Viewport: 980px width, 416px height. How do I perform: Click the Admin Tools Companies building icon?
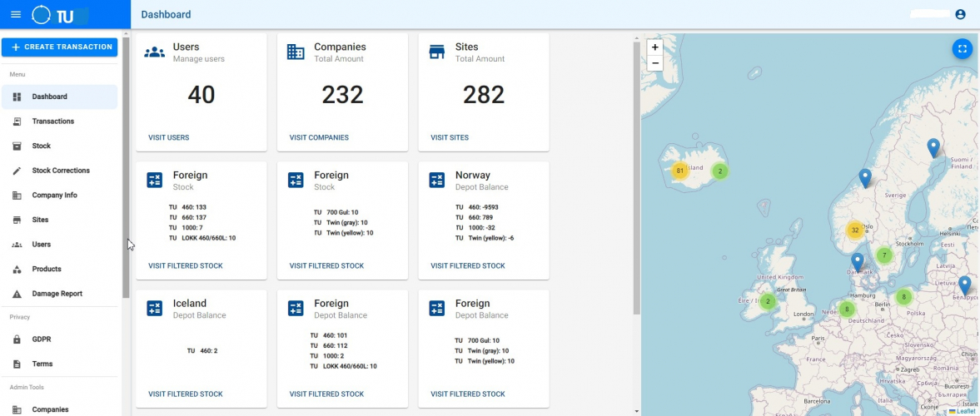17,409
